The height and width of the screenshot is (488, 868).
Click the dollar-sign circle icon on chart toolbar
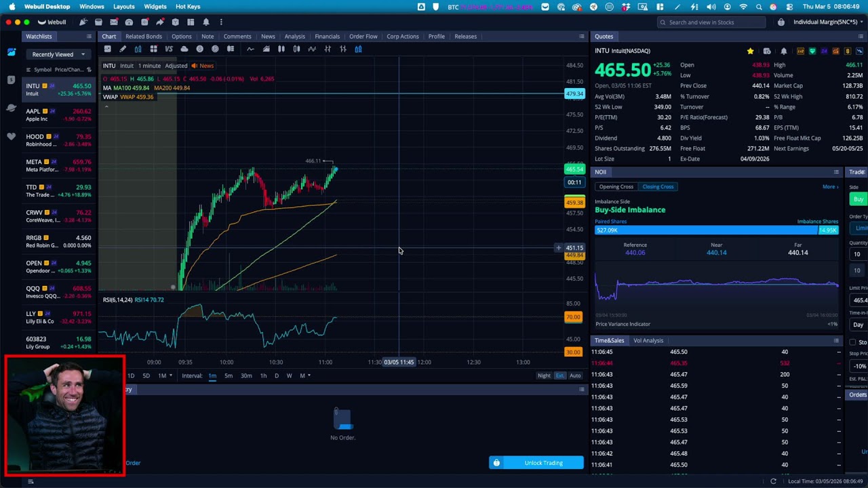tap(199, 49)
